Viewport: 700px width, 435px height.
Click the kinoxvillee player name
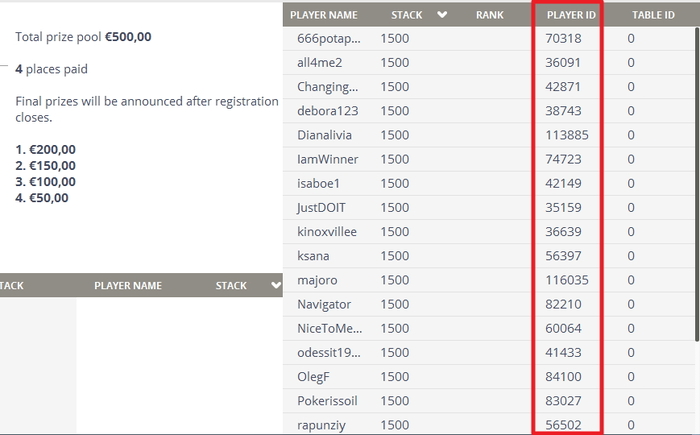point(327,232)
